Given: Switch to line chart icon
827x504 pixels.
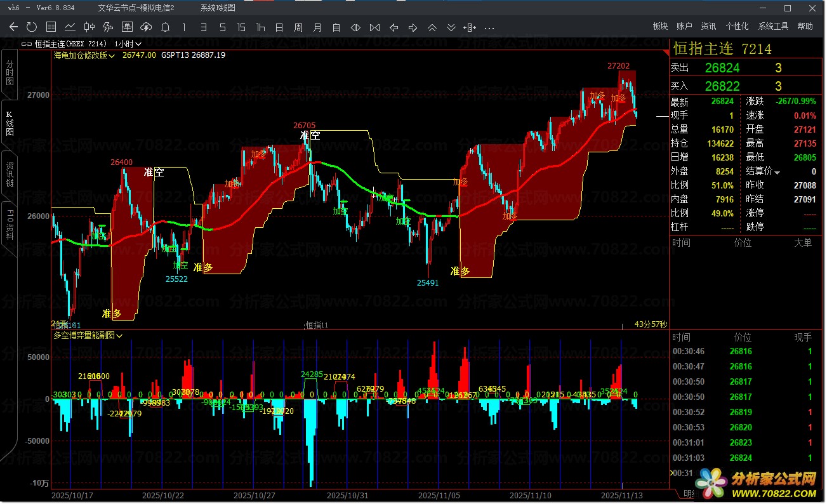Looking at the screenshot, I should 70,27.
